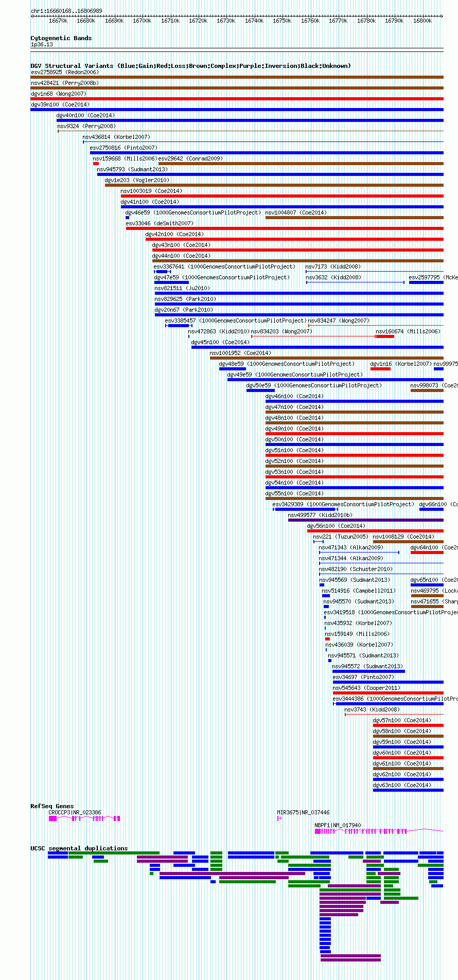Click the 16800k ruler tick label
The image size is (458, 980).
[x=422, y=21]
